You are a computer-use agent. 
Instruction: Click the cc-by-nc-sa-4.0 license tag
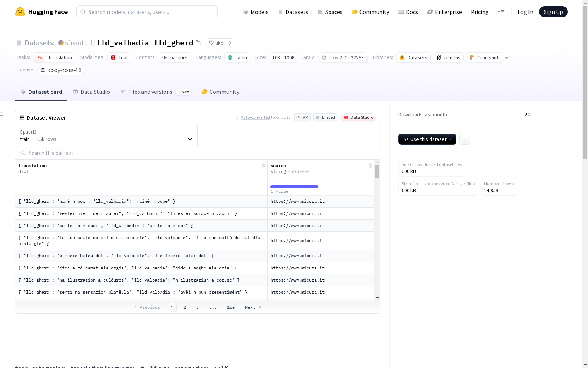tap(61, 70)
